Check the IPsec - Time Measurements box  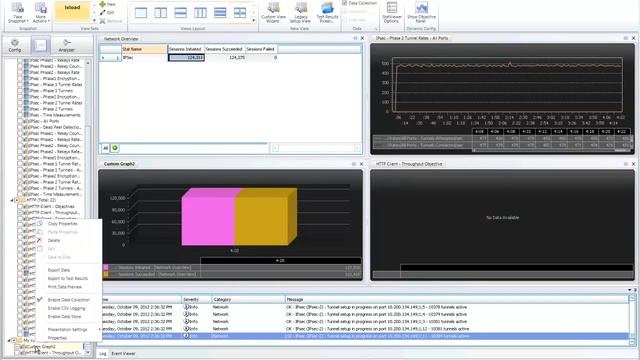pos(20,115)
